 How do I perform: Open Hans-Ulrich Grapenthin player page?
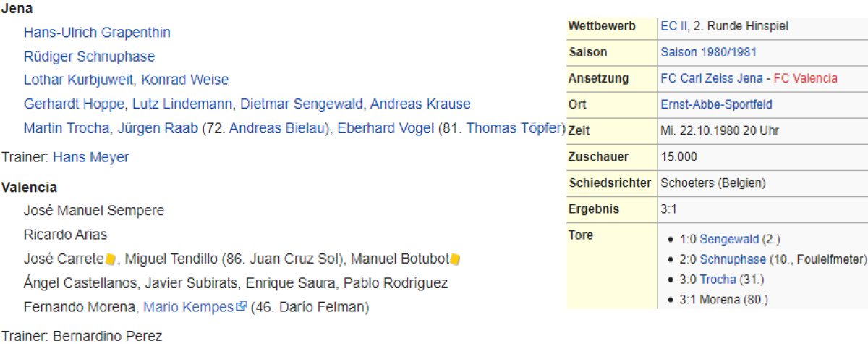97,33
